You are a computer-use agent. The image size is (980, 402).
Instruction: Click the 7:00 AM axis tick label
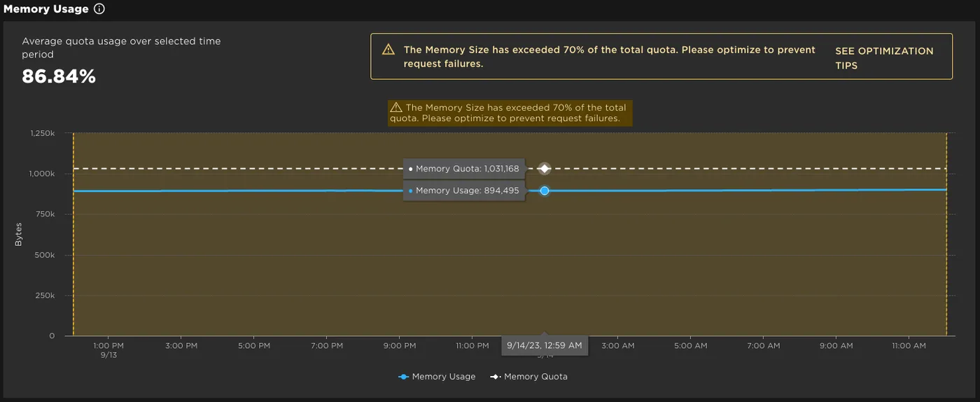(764, 345)
